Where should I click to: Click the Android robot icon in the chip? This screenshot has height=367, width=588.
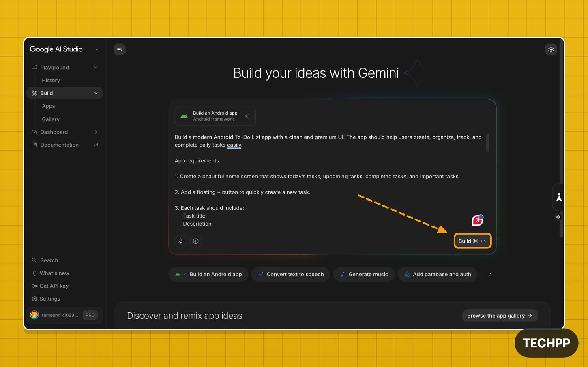[x=184, y=116]
